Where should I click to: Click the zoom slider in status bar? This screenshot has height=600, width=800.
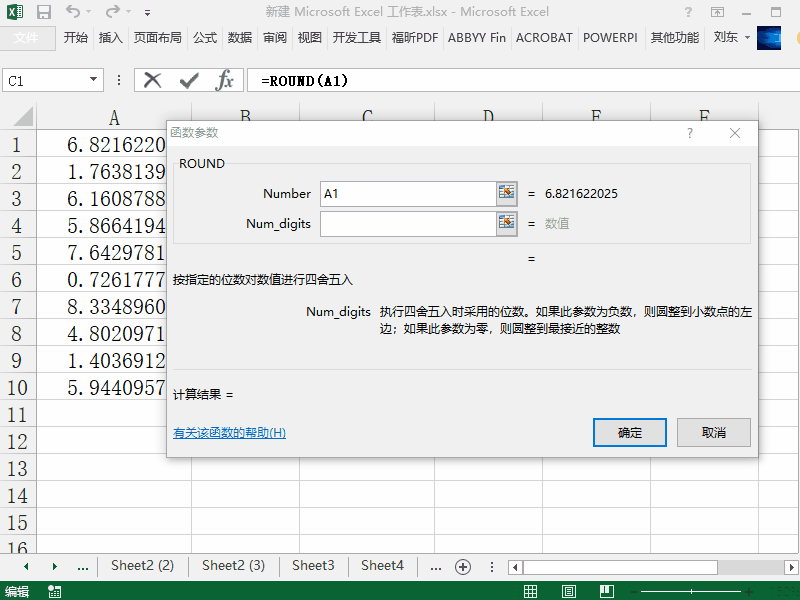691,592
